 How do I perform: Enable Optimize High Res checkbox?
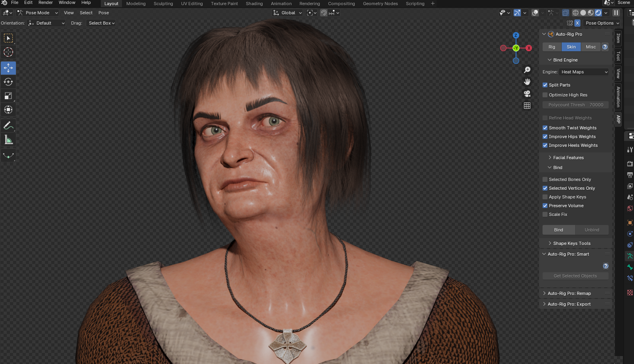545,95
